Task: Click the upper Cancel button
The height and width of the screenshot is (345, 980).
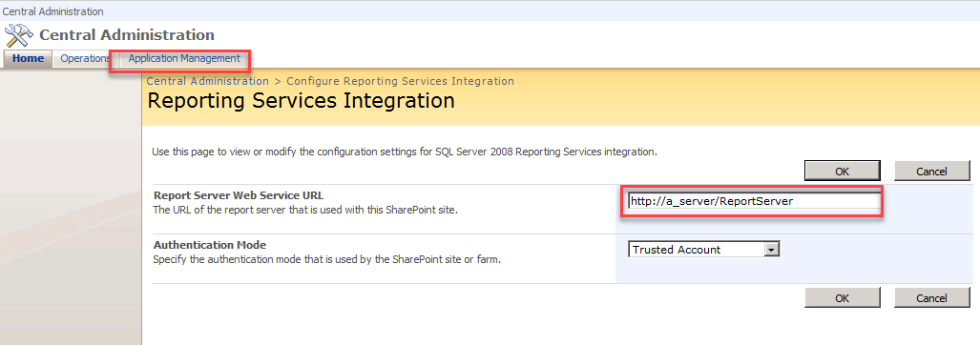Action: click(932, 171)
